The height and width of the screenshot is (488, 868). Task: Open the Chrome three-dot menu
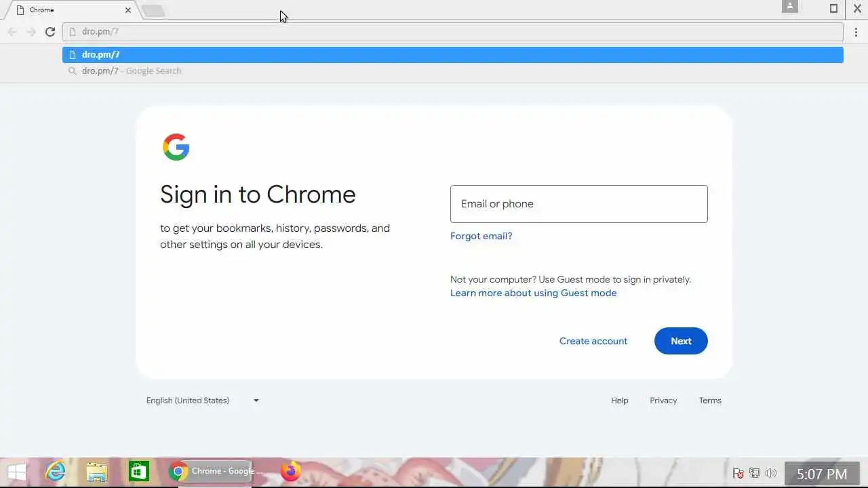coord(856,32)
